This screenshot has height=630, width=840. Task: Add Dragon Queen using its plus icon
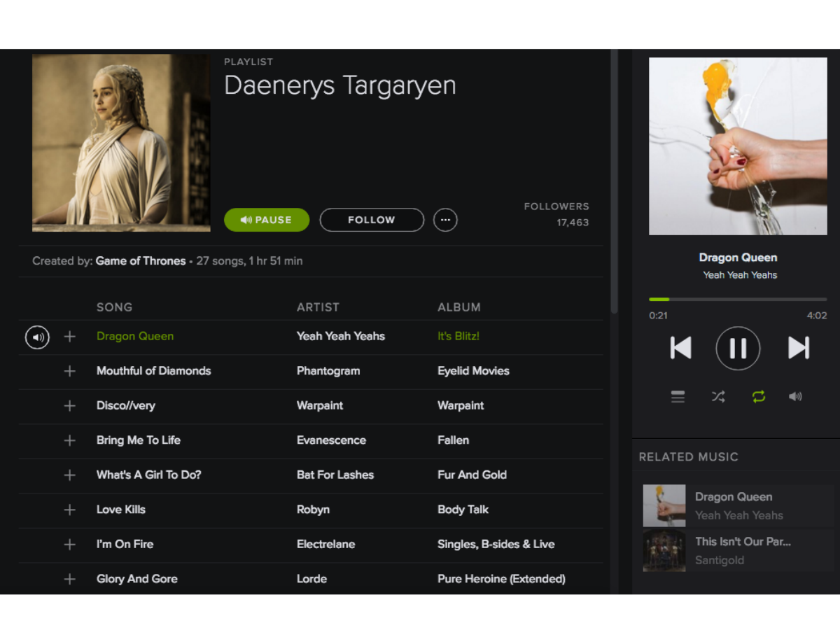point(69,337)
